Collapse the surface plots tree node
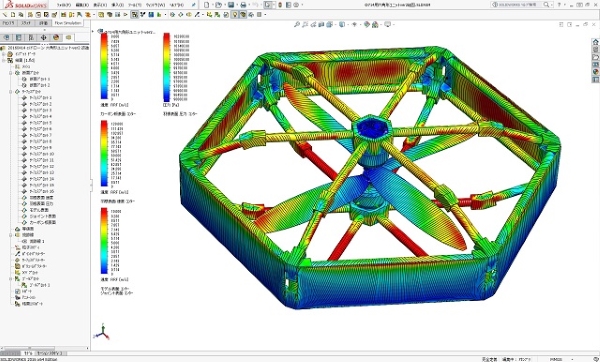This screenshot has height=362, width=600. coord(11,91)
